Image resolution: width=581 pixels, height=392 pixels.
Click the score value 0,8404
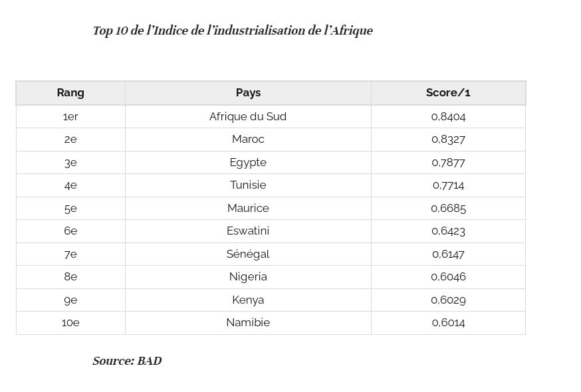point(448,117)
